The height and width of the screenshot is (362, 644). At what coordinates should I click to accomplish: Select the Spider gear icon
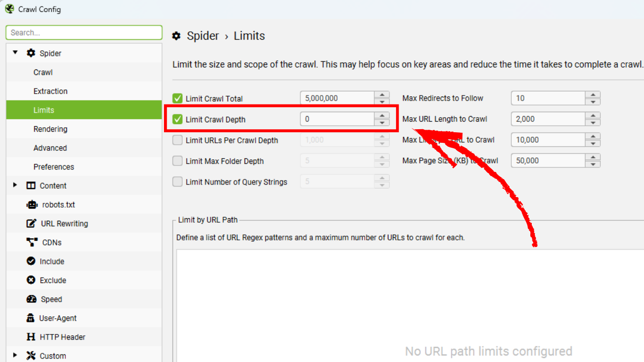click(31, 53)
